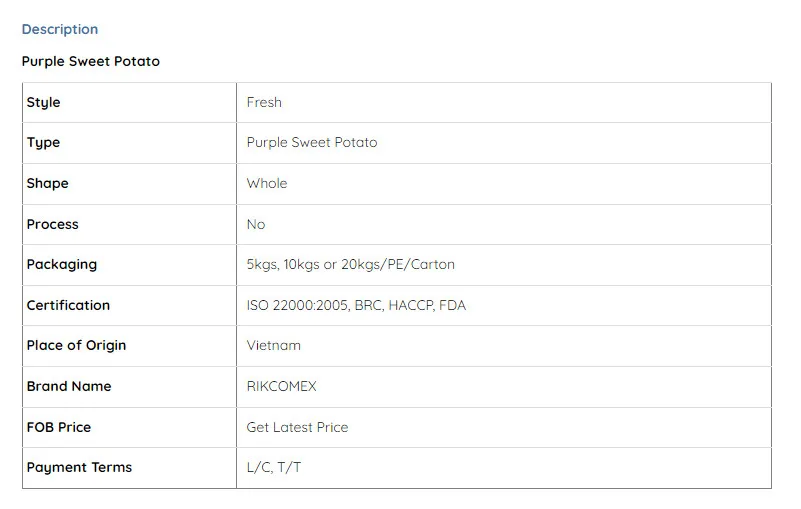Image resolution: width=801 pixels, height=509 pixels.
Task: Select the Certification row label
Action: tap(68, 305)
